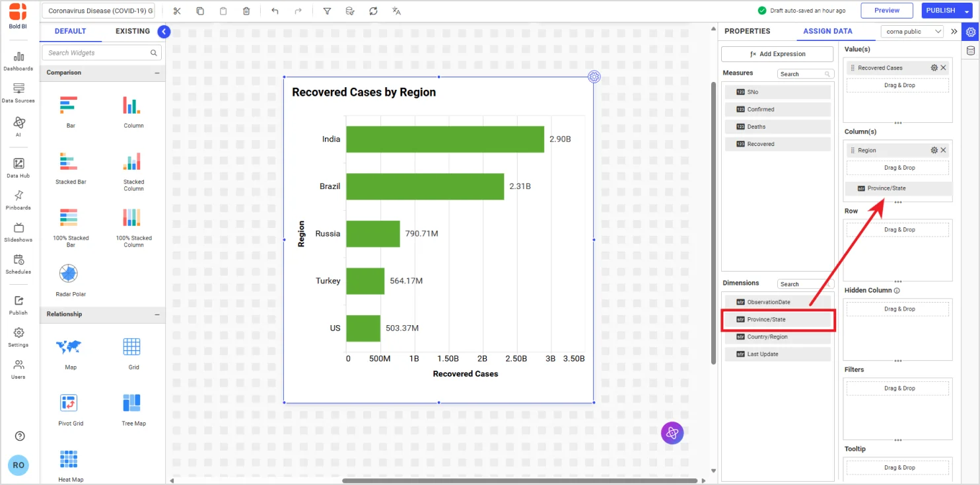Go to the ASSIGN DATA tab
This screenshot has height=485, width=980.
[x=827, y=31]
